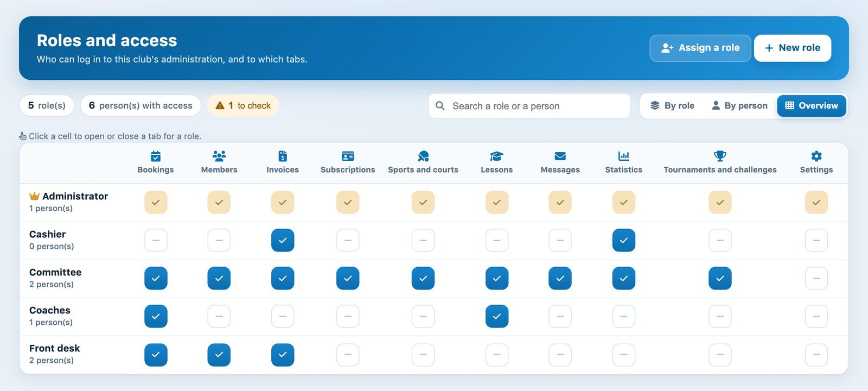
Task: Click the Settings gear column icon
Action: click(x=816, y=156)
